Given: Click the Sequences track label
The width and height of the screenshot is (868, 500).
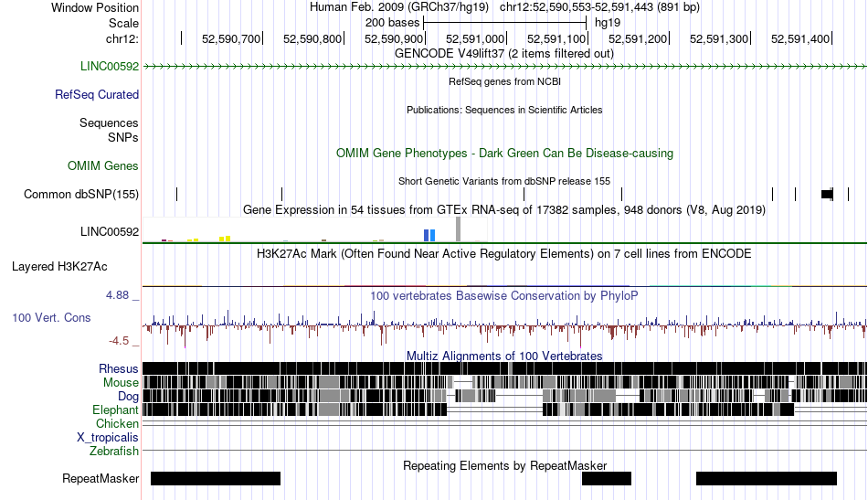Looking at the screenshot, I should [x=109, y=122].
